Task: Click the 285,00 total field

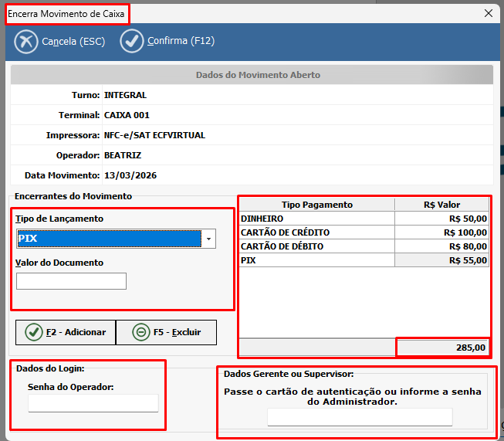Action: coord(442,348)
